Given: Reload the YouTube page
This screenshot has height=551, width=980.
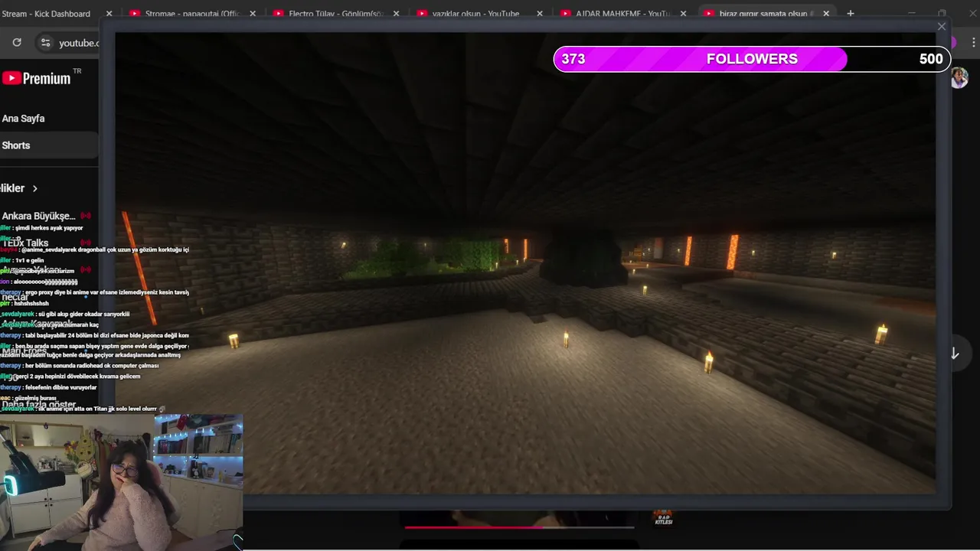Looking at the screenshot, I should click(x=17, y=43).
